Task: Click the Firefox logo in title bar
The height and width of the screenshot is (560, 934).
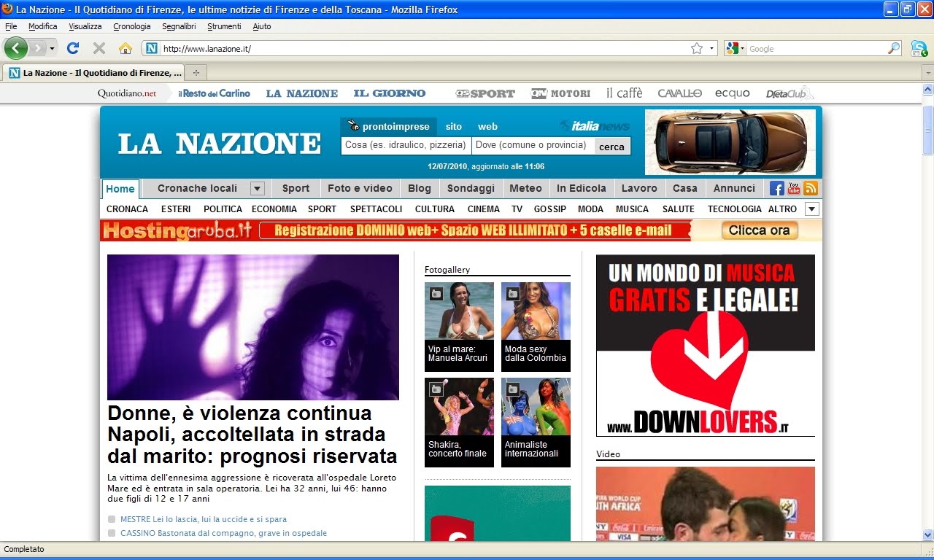Action: click(7, 9)
